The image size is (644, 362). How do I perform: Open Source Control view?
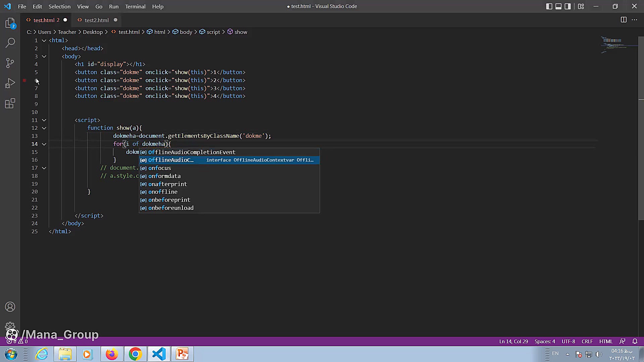[10, 63]
